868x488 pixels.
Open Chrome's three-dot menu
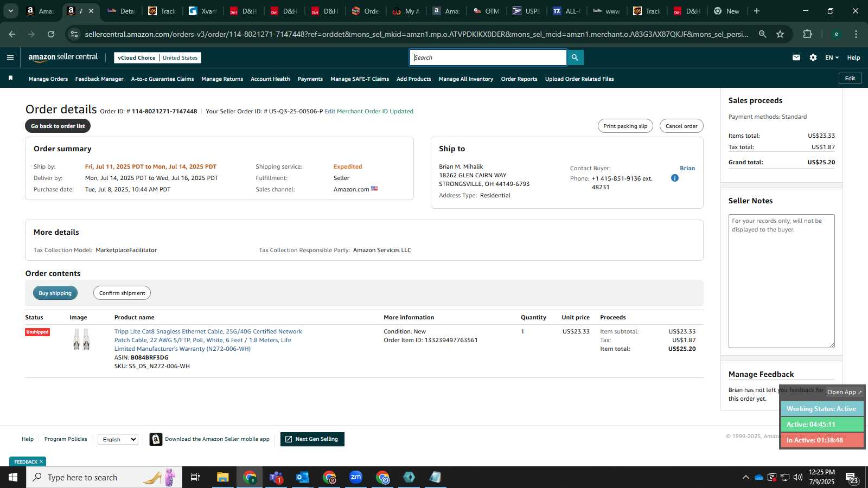856,34
